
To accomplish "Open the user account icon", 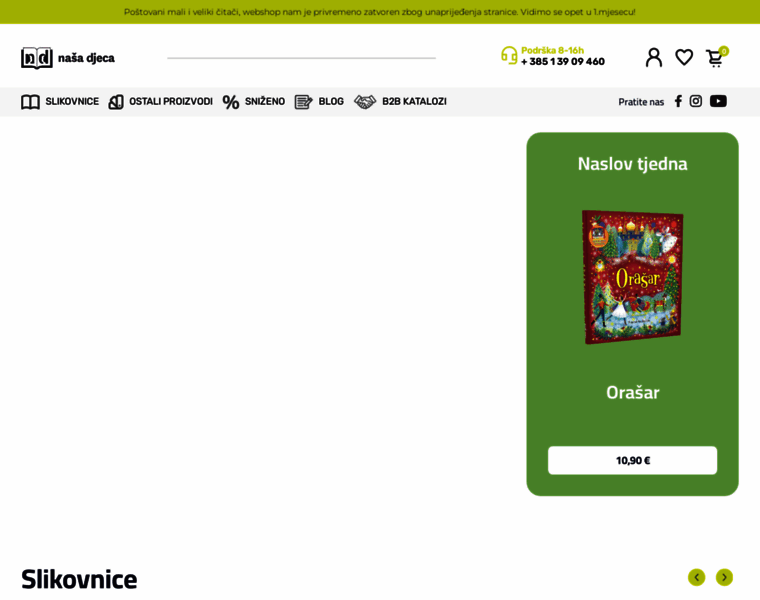I will (x=653, y=57).
